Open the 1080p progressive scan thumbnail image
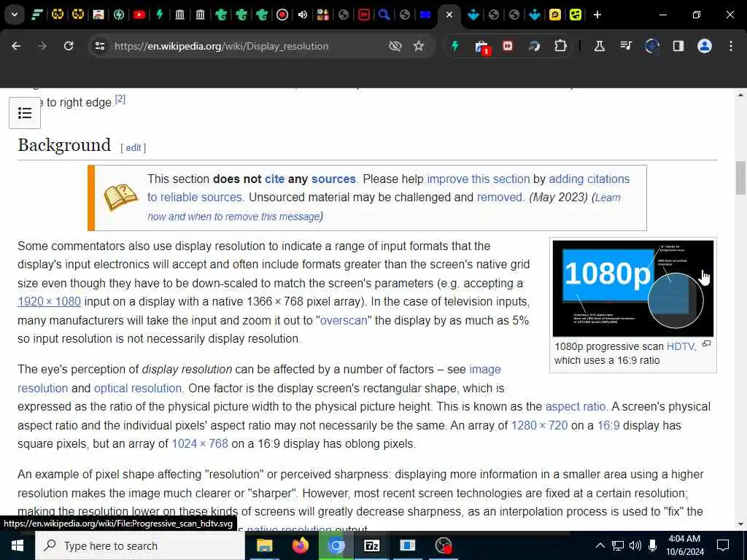The image size is (747, 560). (632, 288)
